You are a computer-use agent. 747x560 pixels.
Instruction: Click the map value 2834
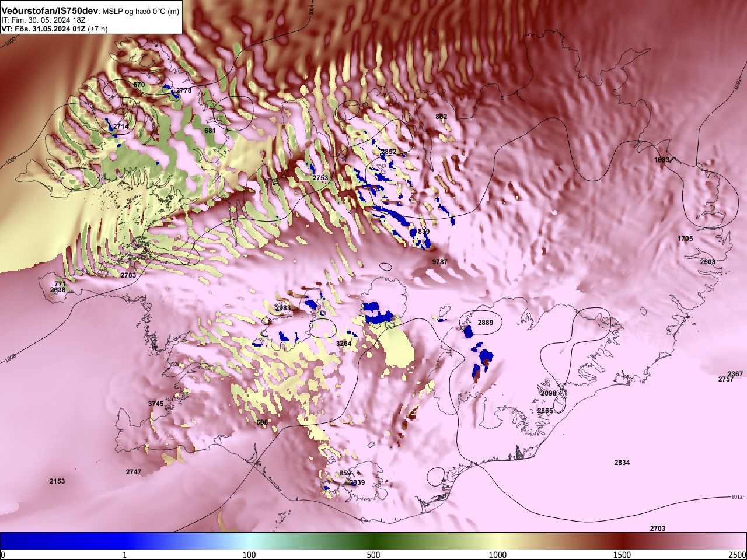click(622, 463)
